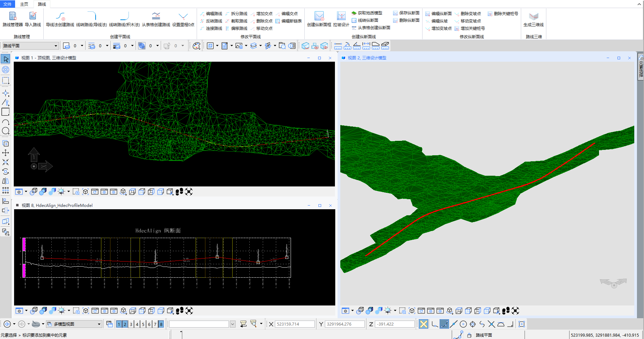Choose the Move element tool
This screenshot has width=644, height=339.
[x=5, y=153]
